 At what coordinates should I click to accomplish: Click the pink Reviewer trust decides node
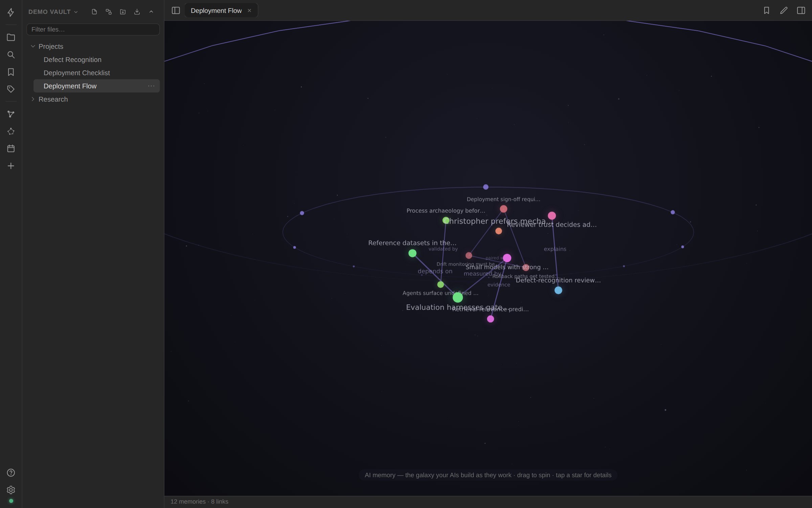coord(552,216)
